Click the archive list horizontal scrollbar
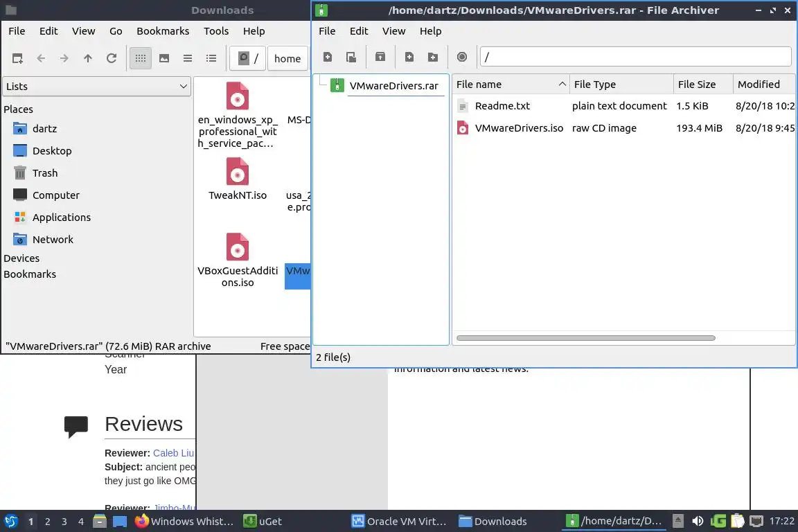Viewport: 798px width, 532px height. click(586, 338)
